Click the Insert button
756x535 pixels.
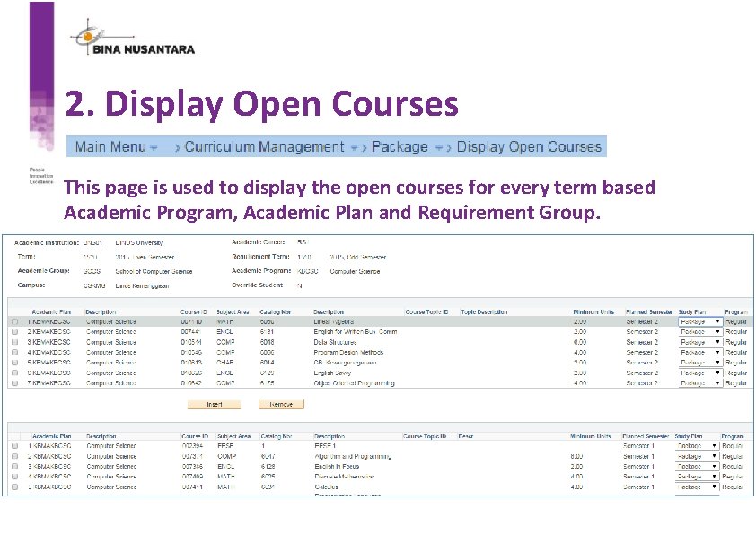pyautogui.click(x=215, y=404)
